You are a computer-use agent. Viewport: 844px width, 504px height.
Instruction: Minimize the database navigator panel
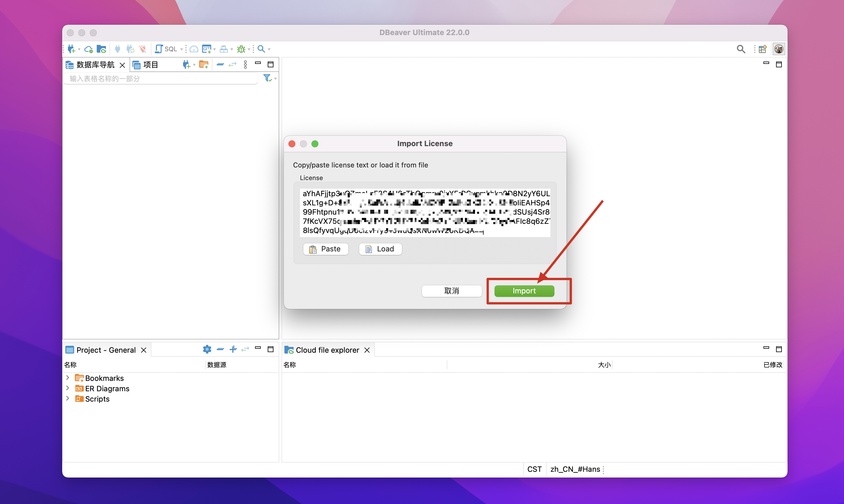tap(258, 63)
